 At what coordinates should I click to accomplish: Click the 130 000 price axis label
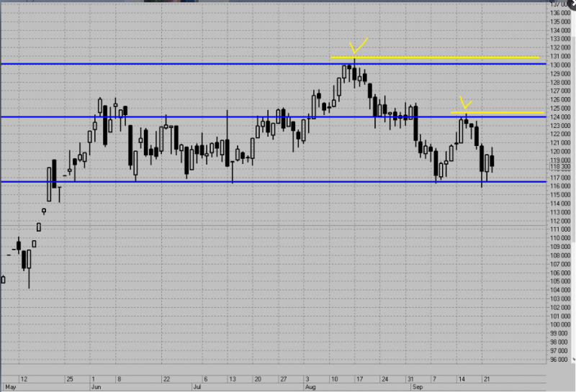[x=560, y=65]
